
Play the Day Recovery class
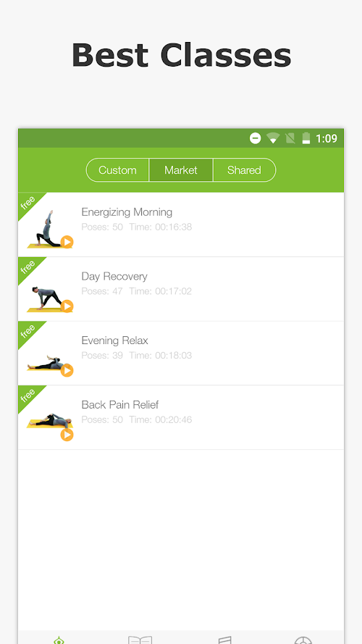pyautogui.click(x=67, y=306)
